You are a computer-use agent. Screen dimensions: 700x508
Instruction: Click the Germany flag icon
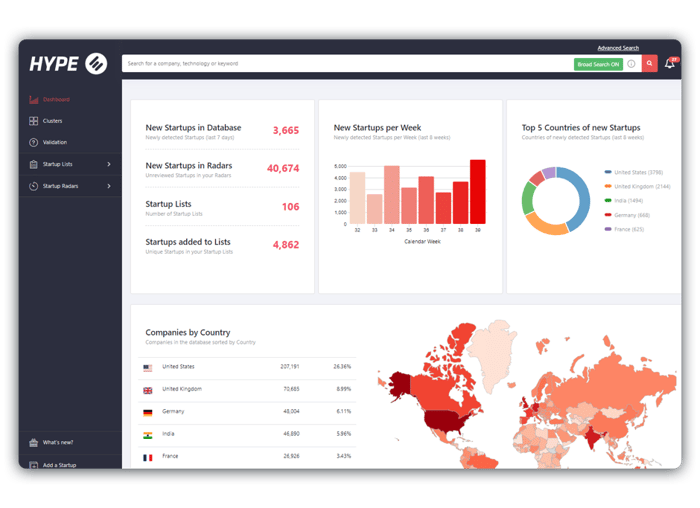point(148,412)
